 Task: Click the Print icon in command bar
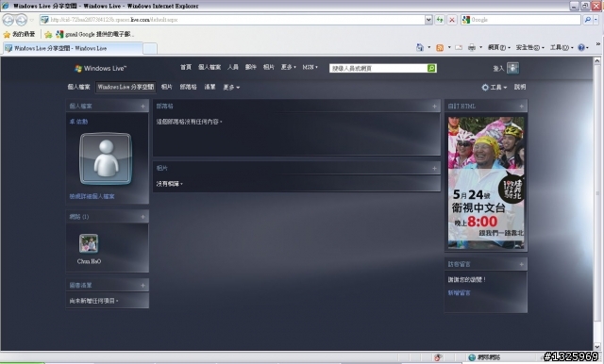point(472,48)
